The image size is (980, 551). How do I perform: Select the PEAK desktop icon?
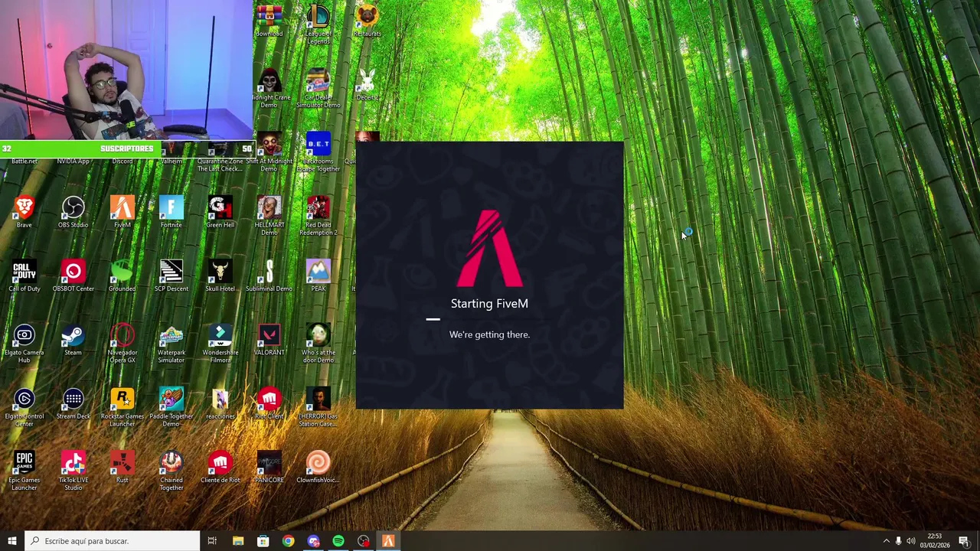[x=318, y=275]
